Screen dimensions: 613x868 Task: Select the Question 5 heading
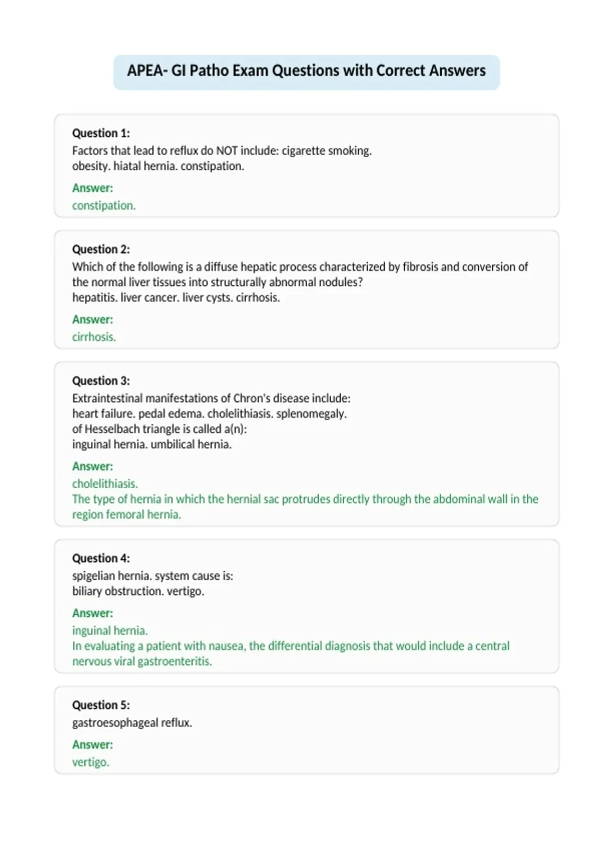(x=101, y=705)
